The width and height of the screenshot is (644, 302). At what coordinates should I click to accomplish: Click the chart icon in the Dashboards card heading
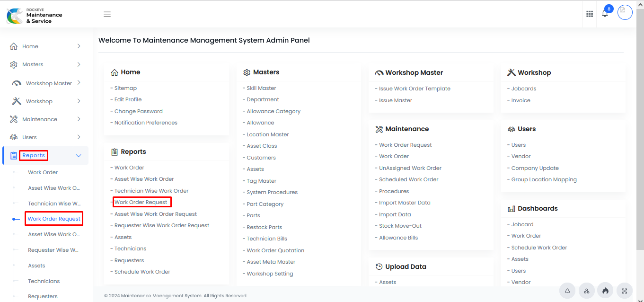coord(512,209)
